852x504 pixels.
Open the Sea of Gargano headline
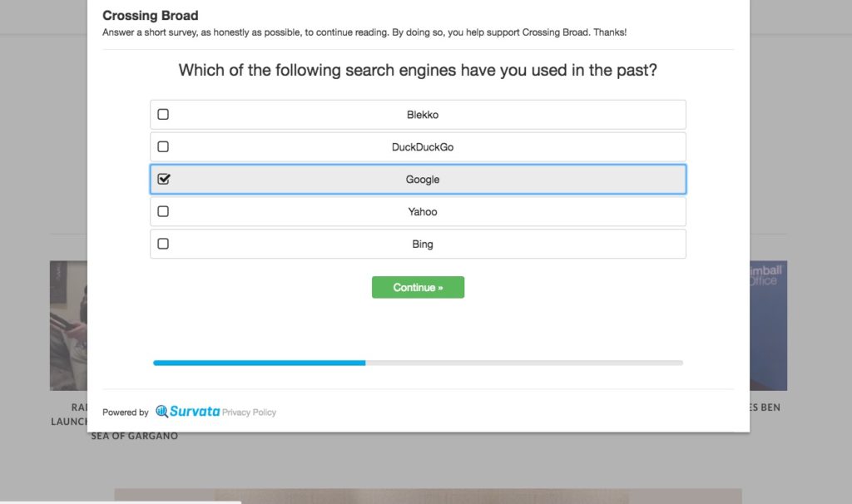point(134,436)
